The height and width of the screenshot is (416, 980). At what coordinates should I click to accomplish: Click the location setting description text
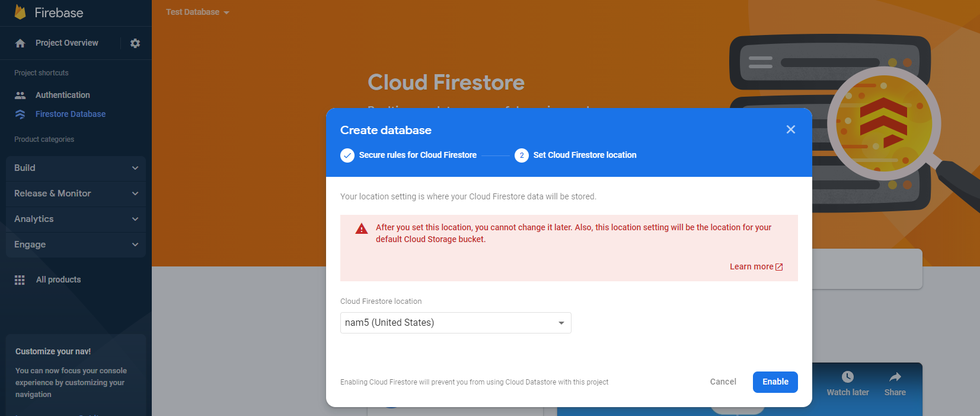(x=468, y=196)
